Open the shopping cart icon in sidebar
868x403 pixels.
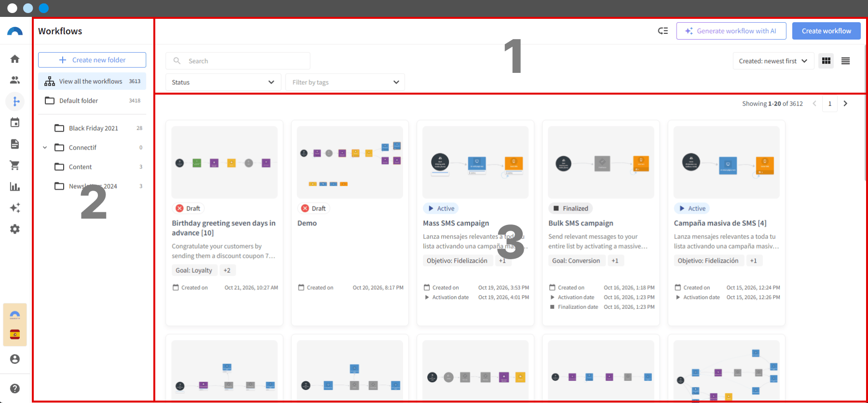(x=15, y=165)
